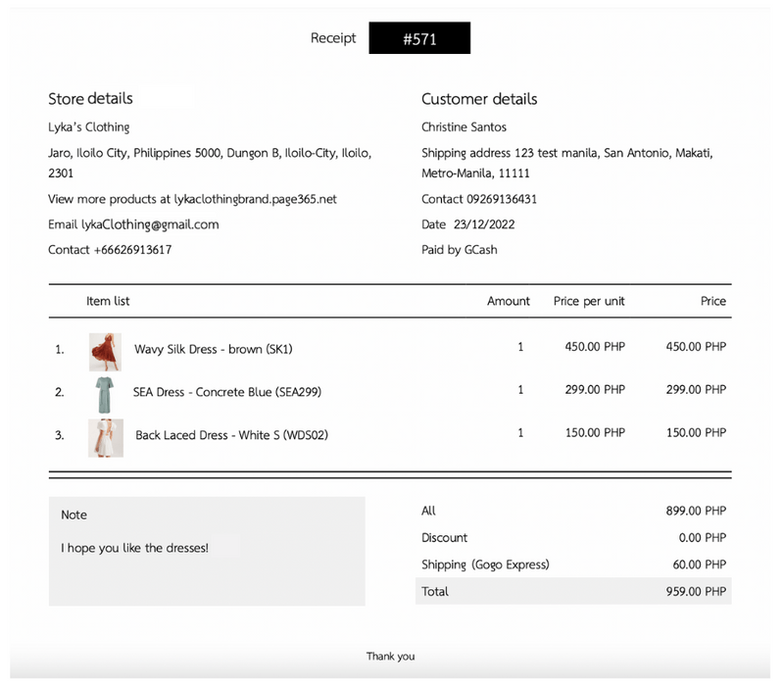Image resolution: width=784 pixels, height=687 pixels.
Task: Click the Thank you footer text
Action: pos(391,657)
